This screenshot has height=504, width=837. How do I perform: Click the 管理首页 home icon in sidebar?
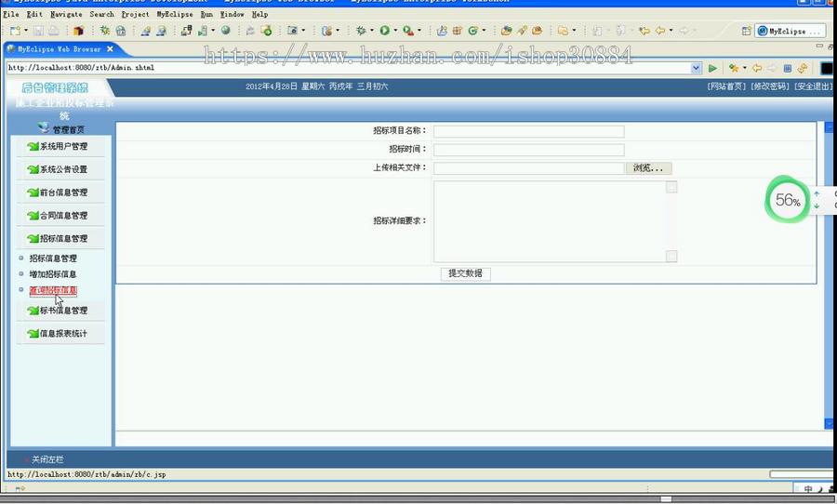coord(45,128)
